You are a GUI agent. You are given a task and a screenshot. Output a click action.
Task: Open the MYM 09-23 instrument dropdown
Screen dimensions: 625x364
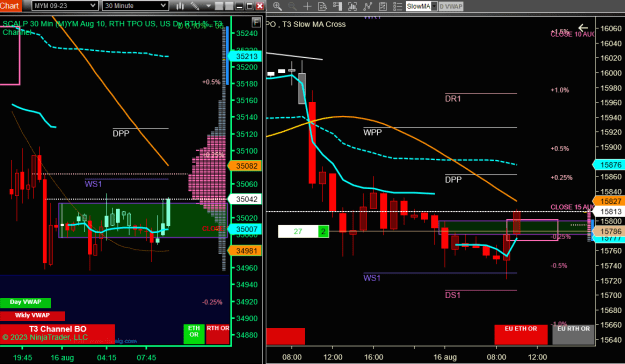click(x=65, y=6)
